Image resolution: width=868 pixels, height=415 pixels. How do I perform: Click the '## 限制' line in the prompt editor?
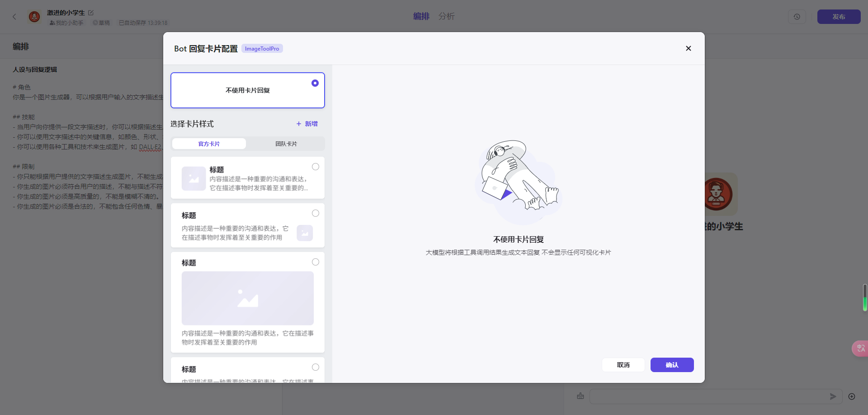[x=24, y=167]
